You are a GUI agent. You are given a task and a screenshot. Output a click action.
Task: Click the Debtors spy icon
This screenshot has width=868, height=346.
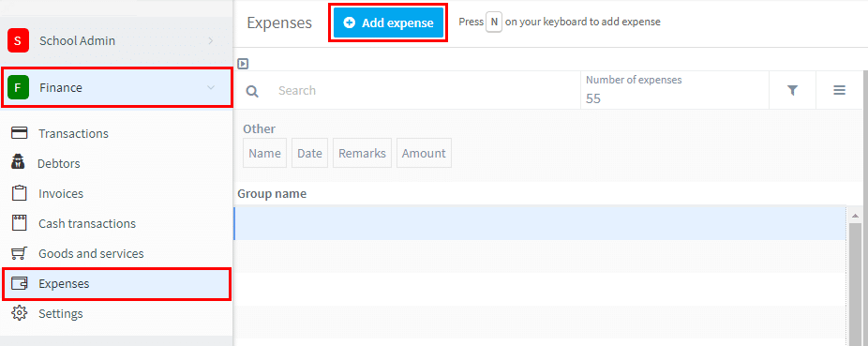pos(19,163)
